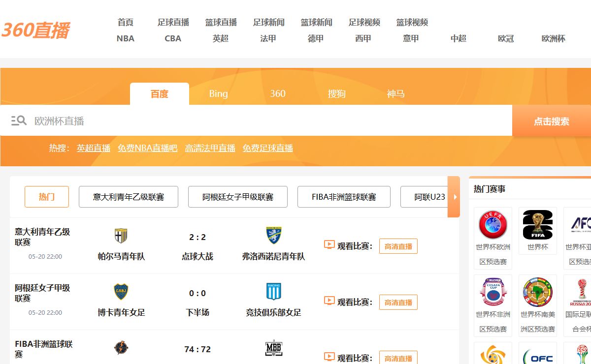Expand league filters with the orange arrow
The width and height of the screenshot is (591, 364).
coord(454,197)
